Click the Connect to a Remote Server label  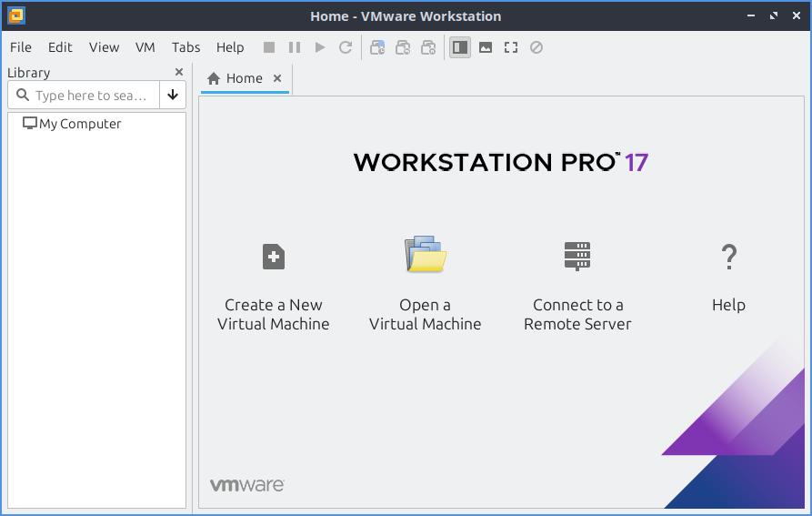coord(577,315)
